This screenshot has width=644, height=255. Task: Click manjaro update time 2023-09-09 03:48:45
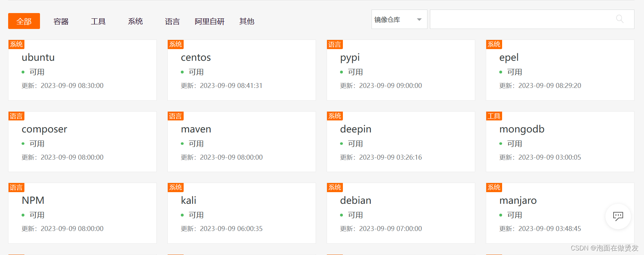[x=550, y=229]
